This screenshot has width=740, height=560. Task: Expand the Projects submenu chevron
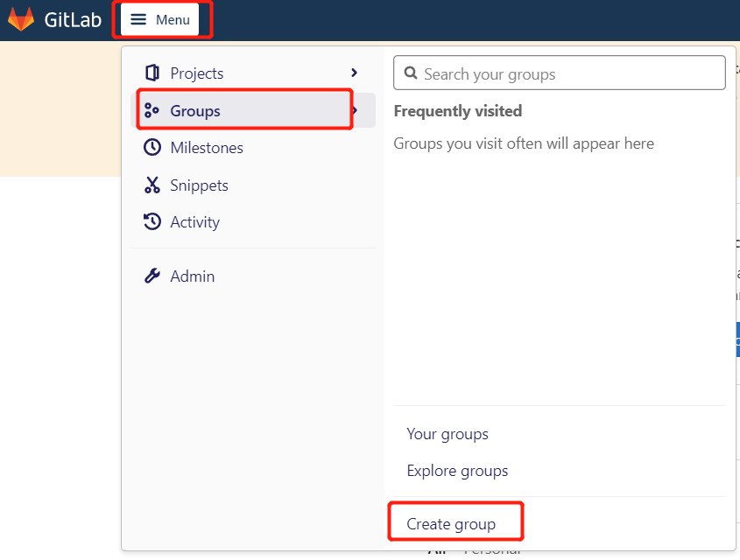click(354, 73)
